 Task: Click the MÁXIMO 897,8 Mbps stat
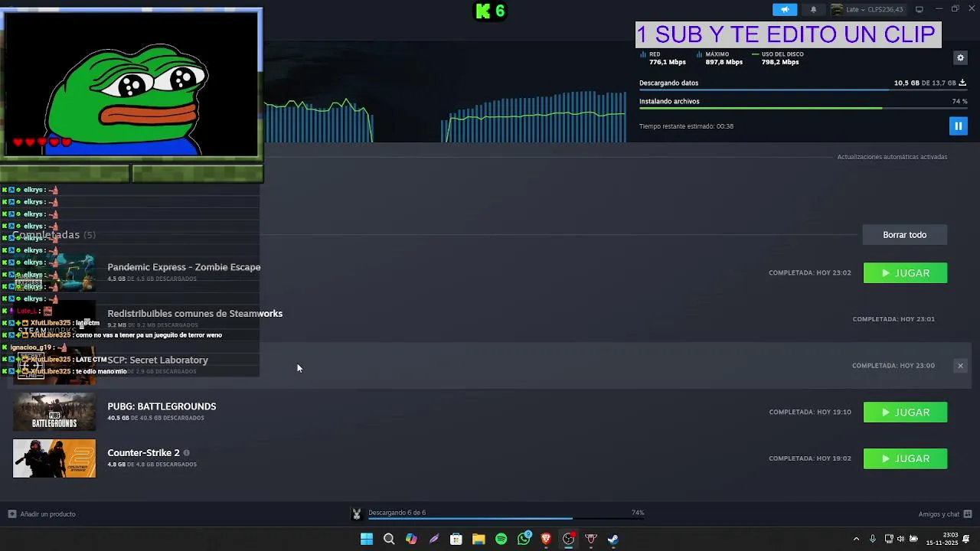(720, 58)
